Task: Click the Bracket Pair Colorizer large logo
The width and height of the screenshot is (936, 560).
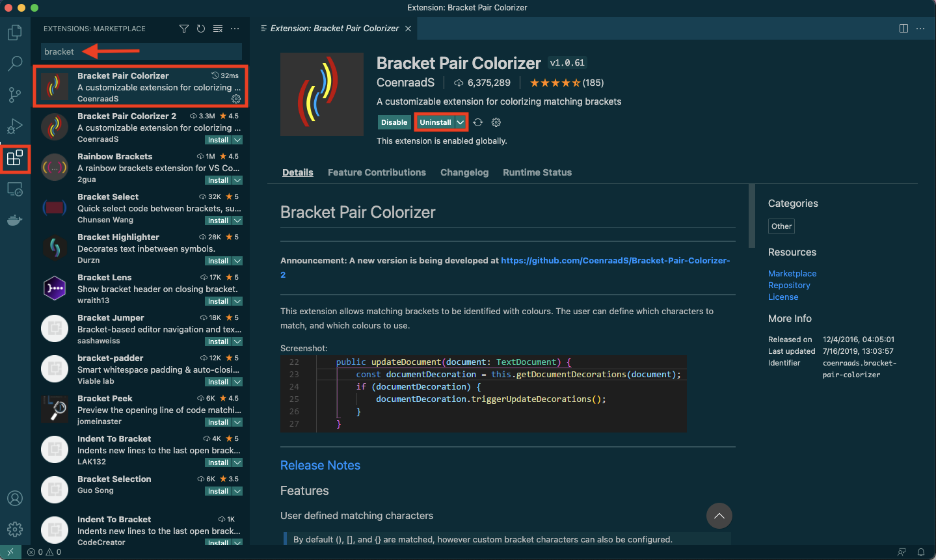Action: click(322, 94)
